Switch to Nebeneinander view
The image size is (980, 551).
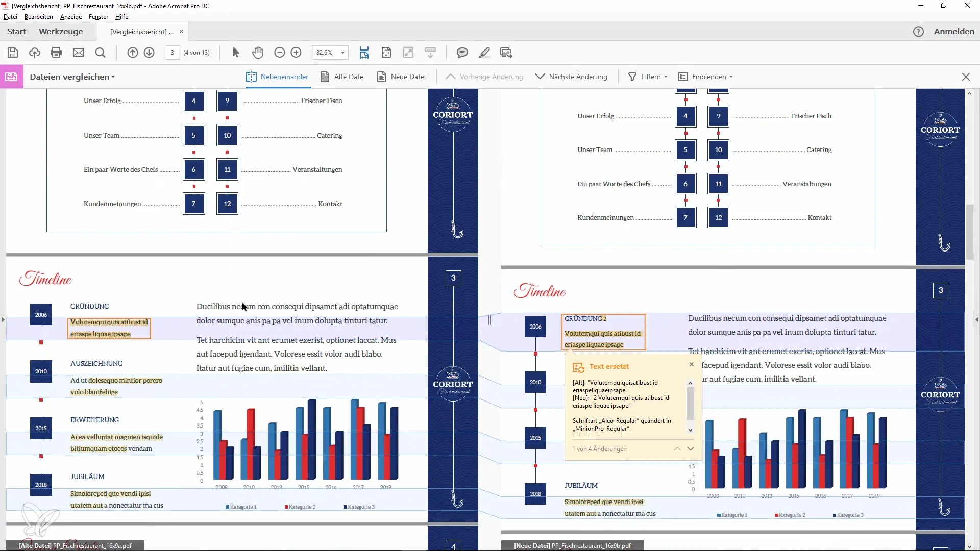(277, 77)
